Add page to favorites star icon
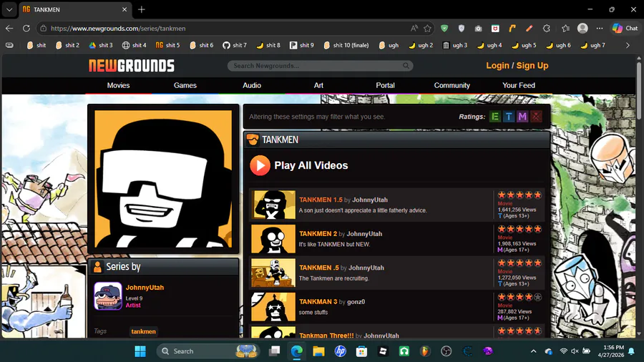Screen dimensions: 644x362 click(428, 29)
